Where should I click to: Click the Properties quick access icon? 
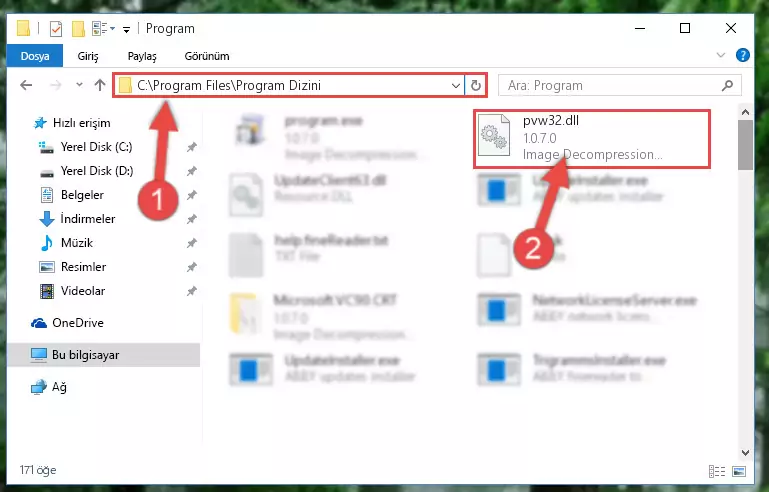(x=56, y=29)
